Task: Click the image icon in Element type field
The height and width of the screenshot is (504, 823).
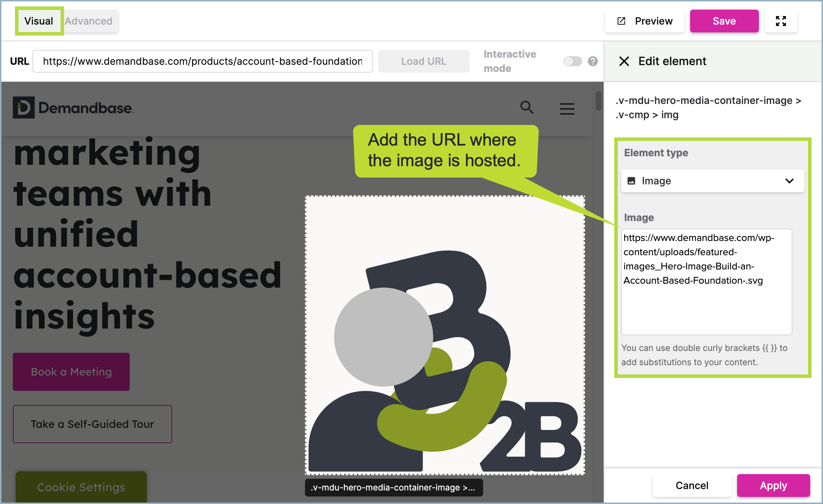Action: click(631, 181)
